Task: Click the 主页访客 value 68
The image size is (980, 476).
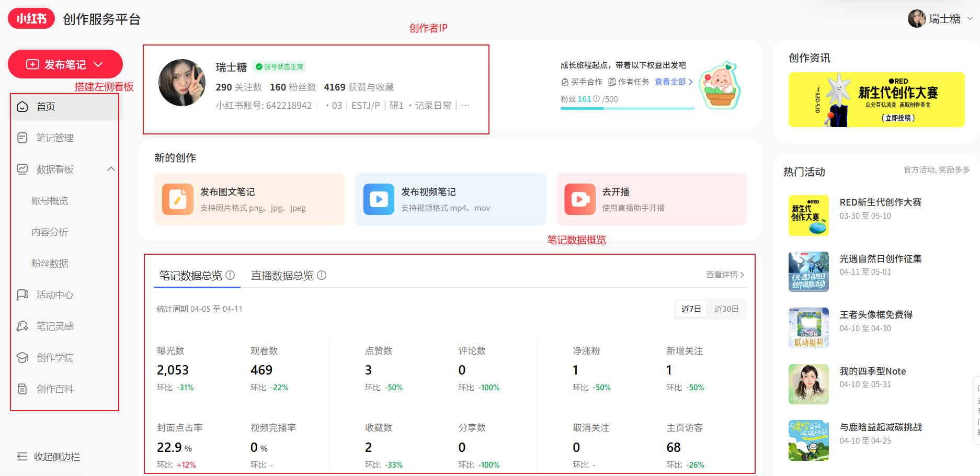Action: coord(674,448)
